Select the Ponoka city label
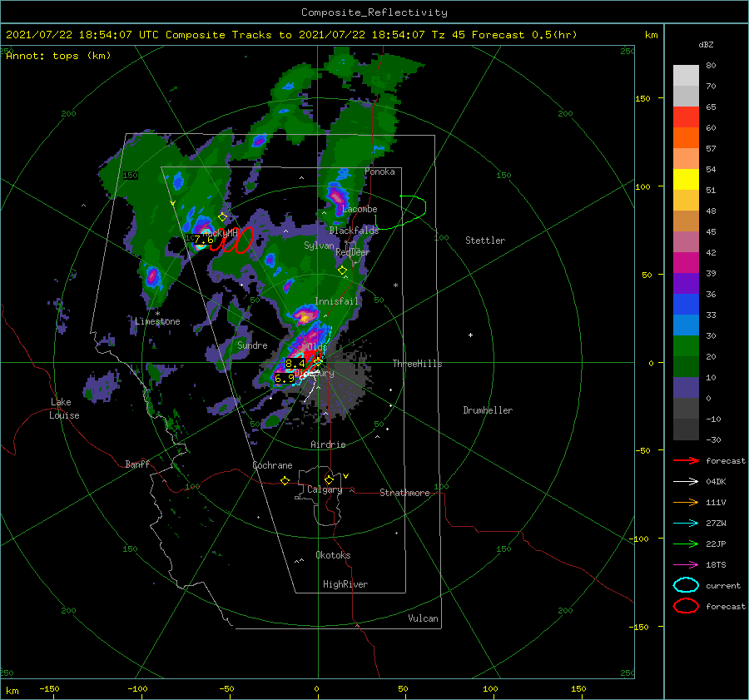 pyautogui.click(x=379, y=171)
